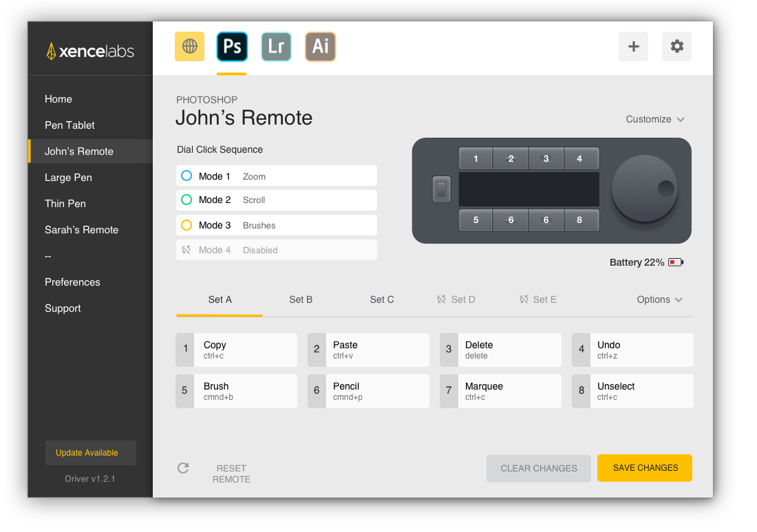Click remote key 3 on device image

pyautogui.click(x=546, y=158)
